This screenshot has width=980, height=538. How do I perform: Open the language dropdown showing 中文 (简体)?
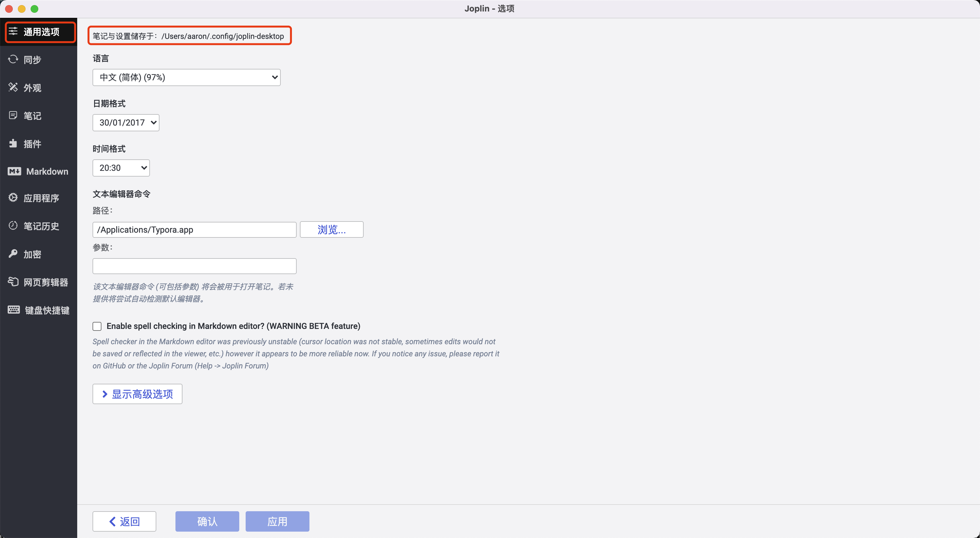pyautogui.click(x=186, y=77)
